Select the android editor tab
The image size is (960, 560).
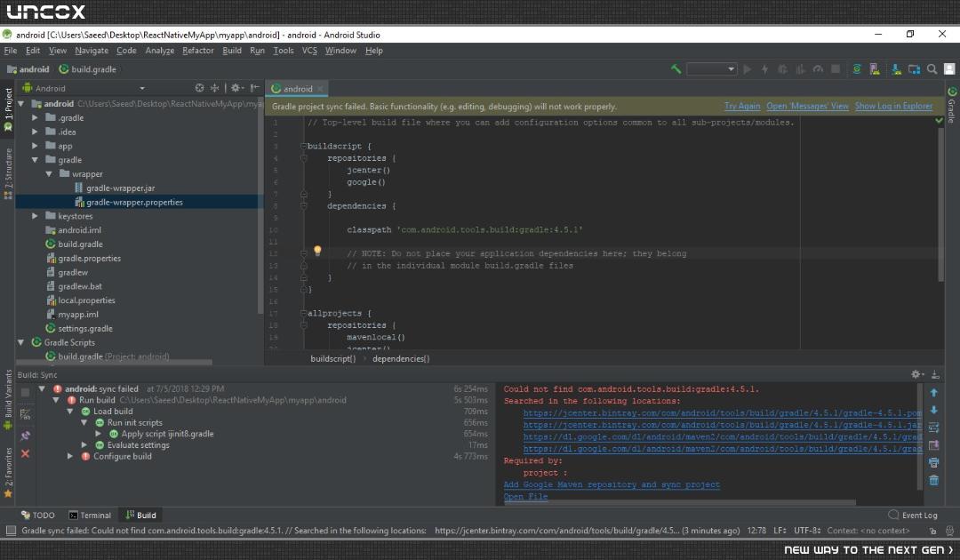(298, 89)
